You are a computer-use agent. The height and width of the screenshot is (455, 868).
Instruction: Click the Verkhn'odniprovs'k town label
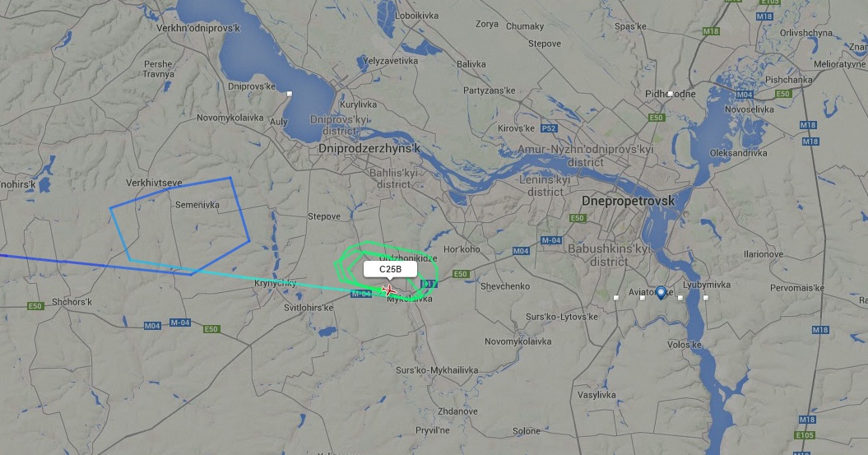pos(198,28)
